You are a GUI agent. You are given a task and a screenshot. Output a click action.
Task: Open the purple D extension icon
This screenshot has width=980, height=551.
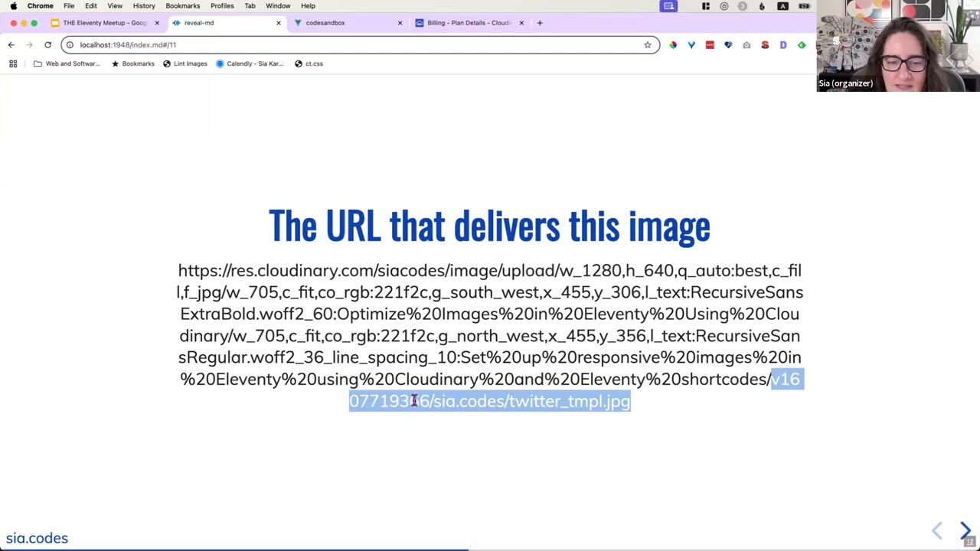click(783, 45)
